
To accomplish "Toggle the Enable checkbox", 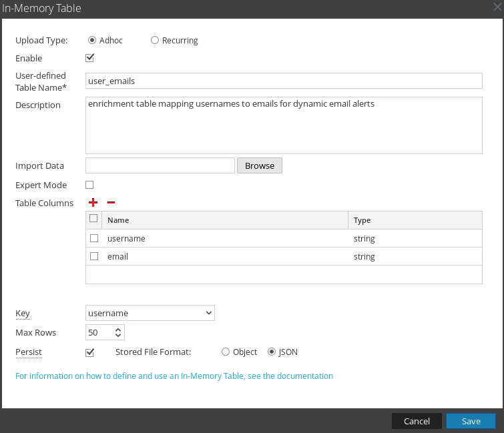I will click(90, 58).
